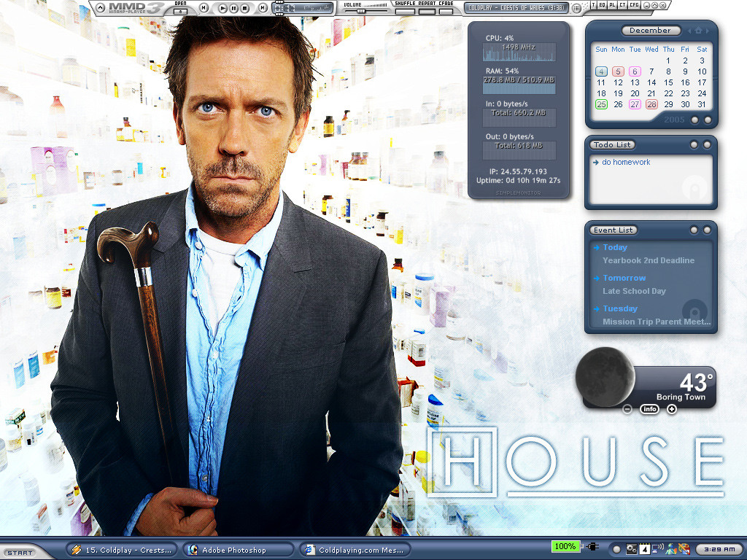The width and height of the screenshot is (747, 560).
Task: Click the left round button in Event List header
Action: pyautogui.click(x=694, y=230)
